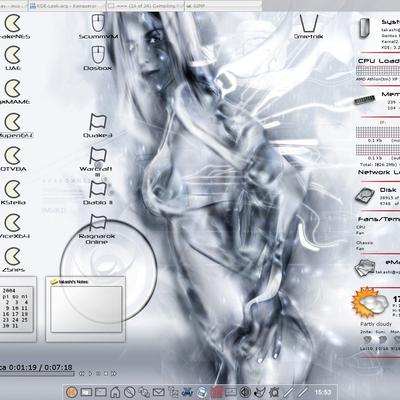400x400 pixels.
Task: Open the blue bug dock icon
Action: (188, 392)
